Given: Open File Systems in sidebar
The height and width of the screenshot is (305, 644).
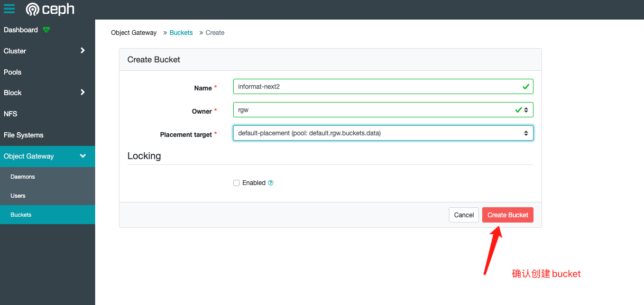Looking at the screenshot, I should click(24, 135).
